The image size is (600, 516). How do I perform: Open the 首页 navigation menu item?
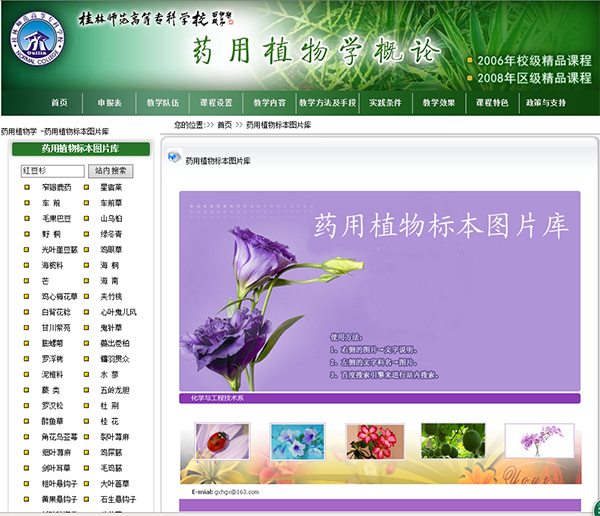tap(59, 103)
